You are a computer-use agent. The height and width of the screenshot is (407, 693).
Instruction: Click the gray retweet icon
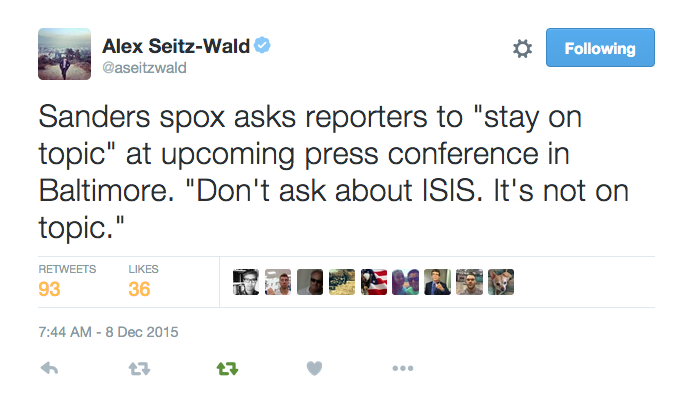pyautogui.click(x=139, y=368)
